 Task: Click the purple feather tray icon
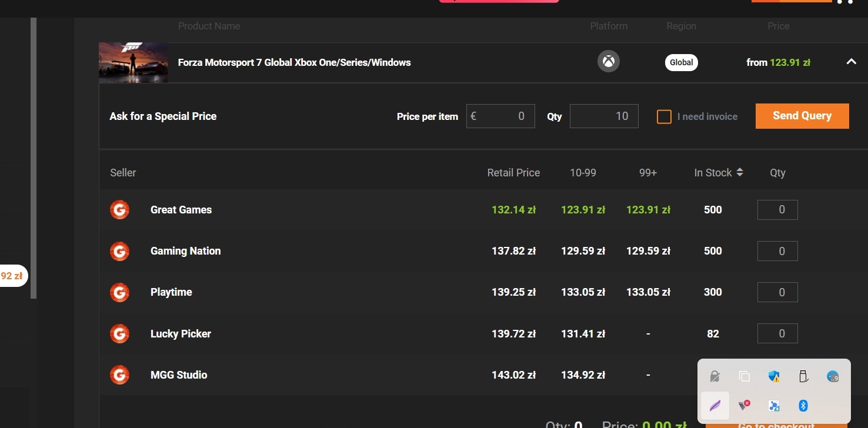(715, 406)
